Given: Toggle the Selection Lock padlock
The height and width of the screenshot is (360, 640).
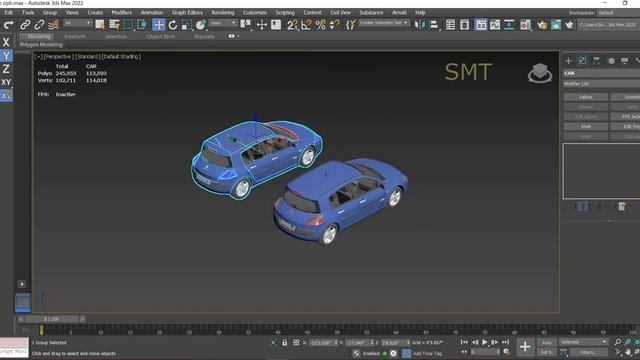Looking at the screenshot, I should click(284, 342).
